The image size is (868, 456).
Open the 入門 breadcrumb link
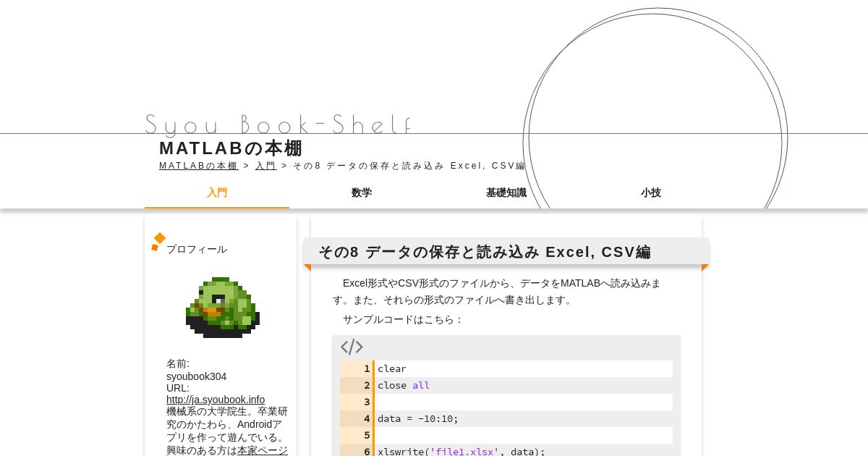[x=265, y=166]
